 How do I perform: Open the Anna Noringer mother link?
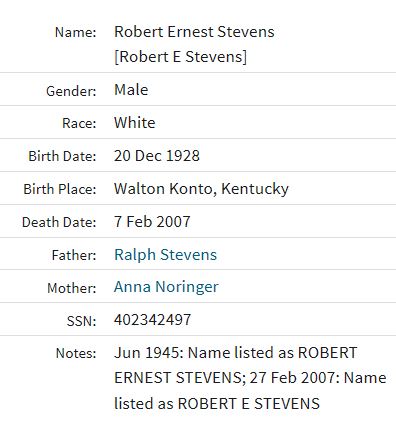tap(166, 287)
